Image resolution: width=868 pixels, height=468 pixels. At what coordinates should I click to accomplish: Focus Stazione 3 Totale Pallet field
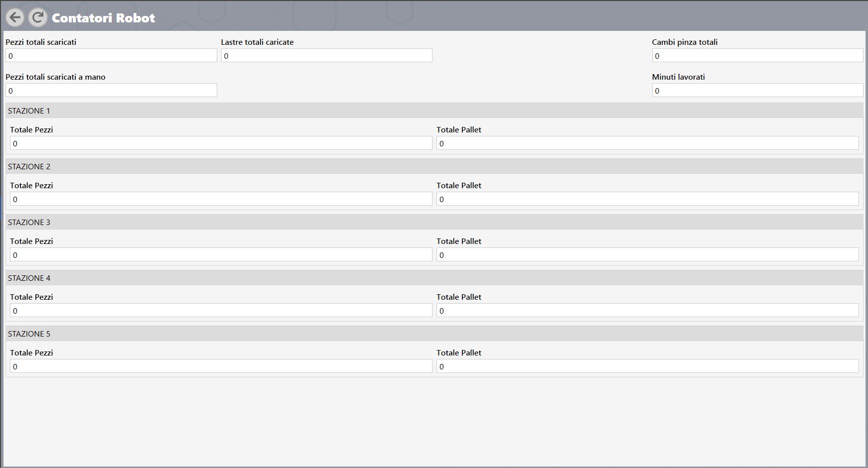tap(648, 254)
